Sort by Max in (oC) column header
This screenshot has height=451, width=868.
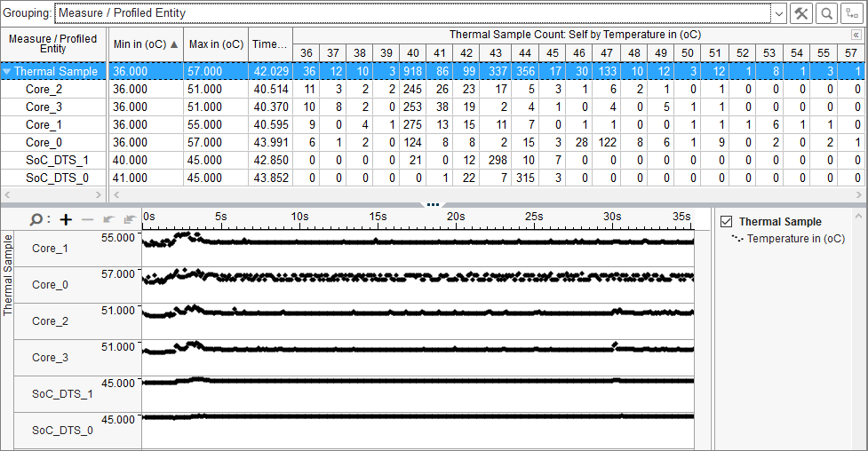[216, 44]
